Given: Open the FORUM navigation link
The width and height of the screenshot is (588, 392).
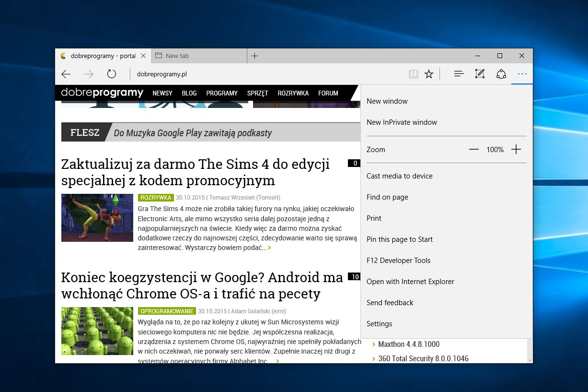Looking at the screenshot, I should (328, 93).
